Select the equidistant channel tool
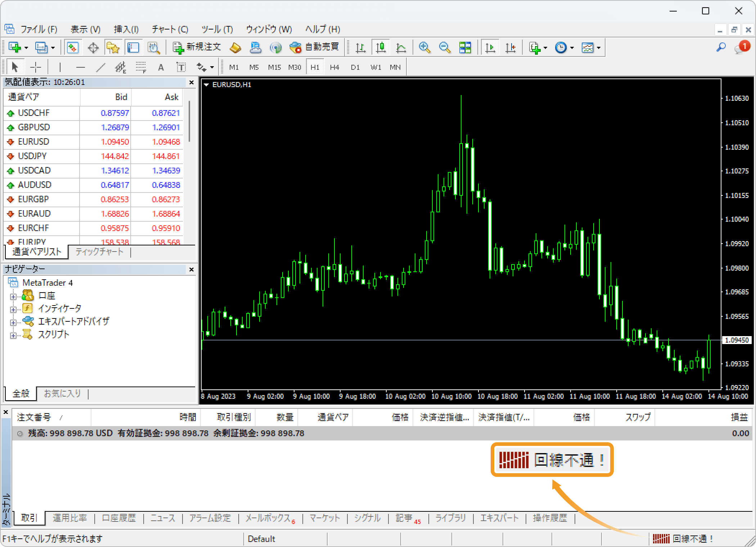 point(121,67)
